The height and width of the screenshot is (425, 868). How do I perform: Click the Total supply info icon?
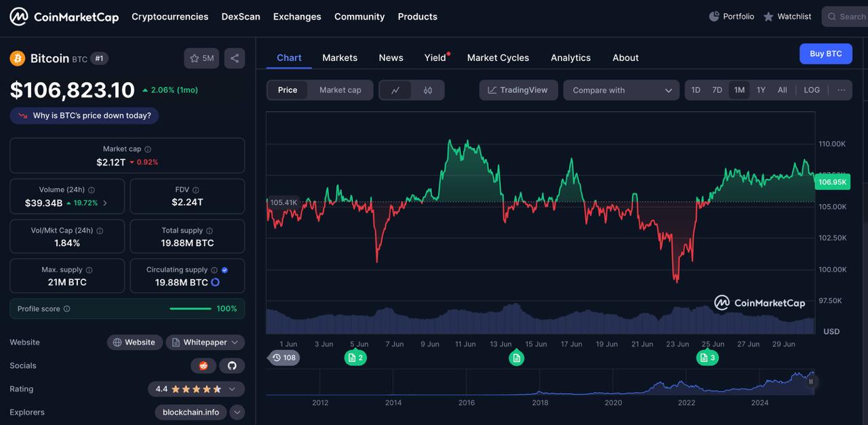210,230
